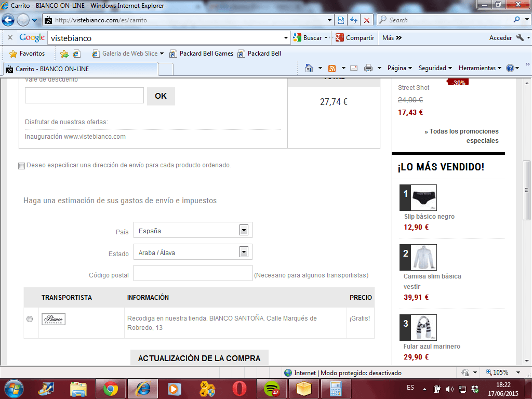Open recent pages dropdown arrow next to Forward
Image resolution: width=532 pixels, height=399 pixels.
34,20
